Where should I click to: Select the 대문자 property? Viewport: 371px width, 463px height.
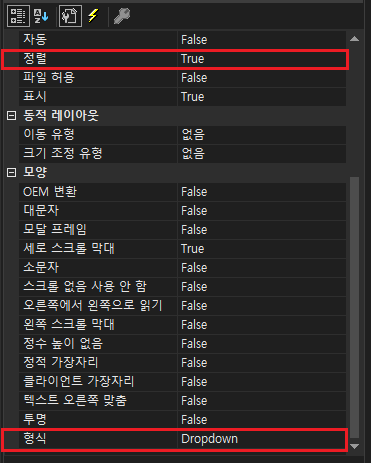[41, 211]
